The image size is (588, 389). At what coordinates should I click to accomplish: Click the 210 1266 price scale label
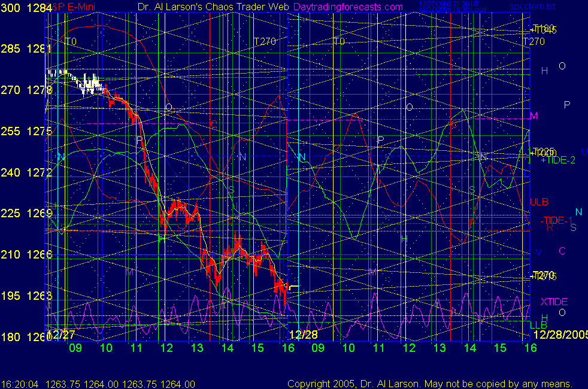[26, 254]
